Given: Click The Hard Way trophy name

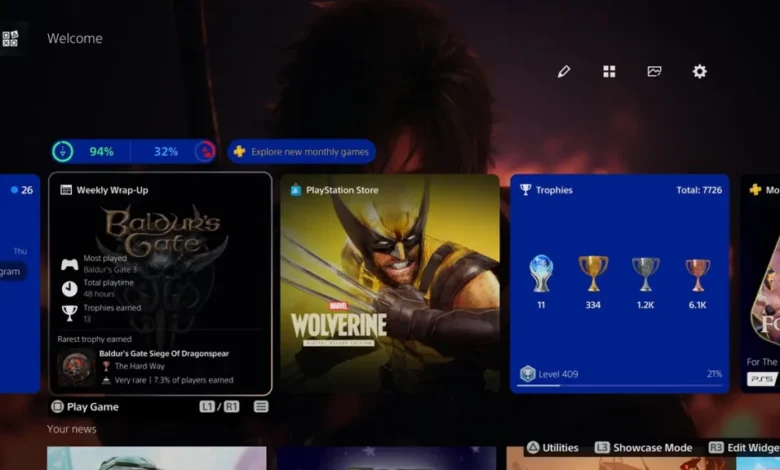Looking at the screenshot, I should (139, 366).
